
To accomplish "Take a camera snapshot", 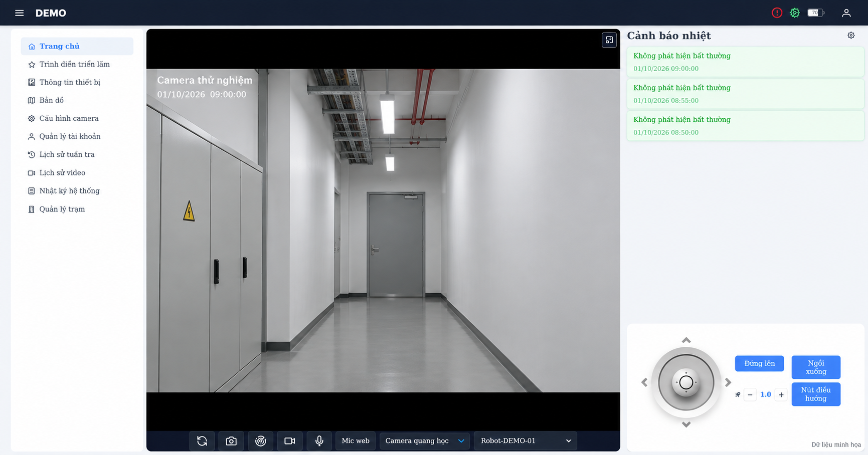I will pos(231,441).
